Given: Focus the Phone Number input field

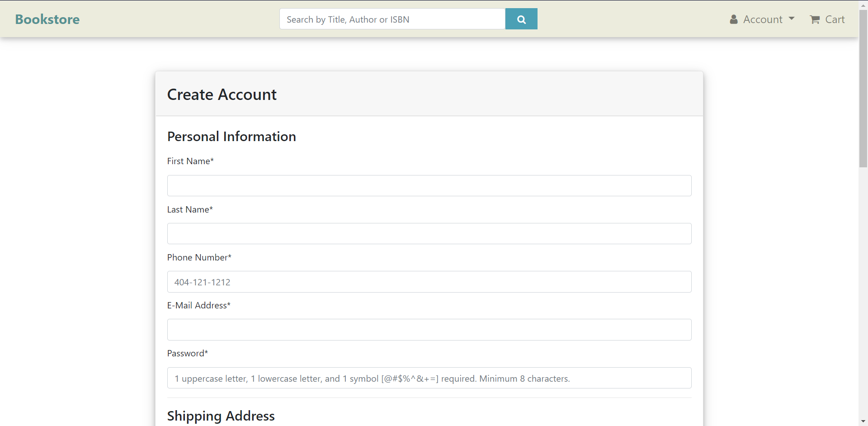Looking at the screenshot, I should coord(429,282).
